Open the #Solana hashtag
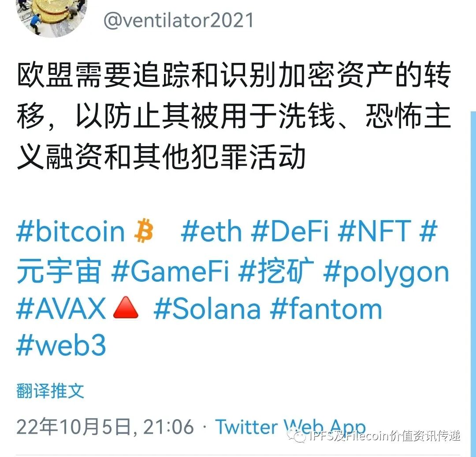 tap(207, 309)
